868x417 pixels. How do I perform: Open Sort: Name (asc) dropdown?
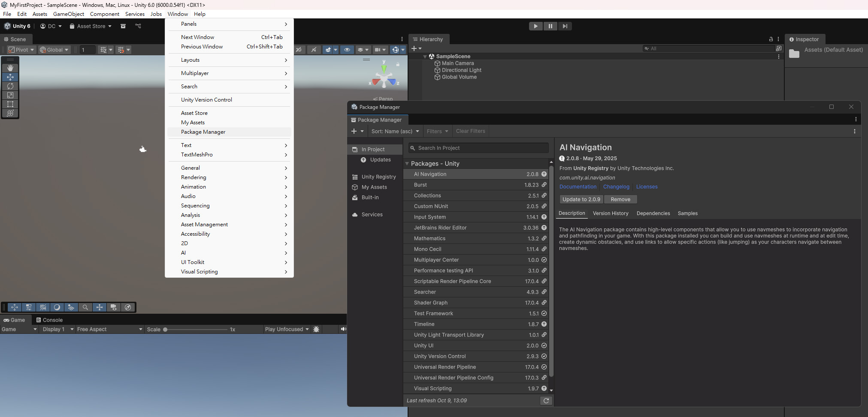pyautogui.click(x=395, y=131)
